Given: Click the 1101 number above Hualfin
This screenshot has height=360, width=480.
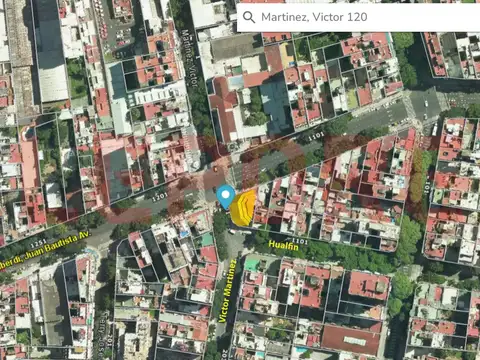Looking at the screenshot, I should pos(300,240).
